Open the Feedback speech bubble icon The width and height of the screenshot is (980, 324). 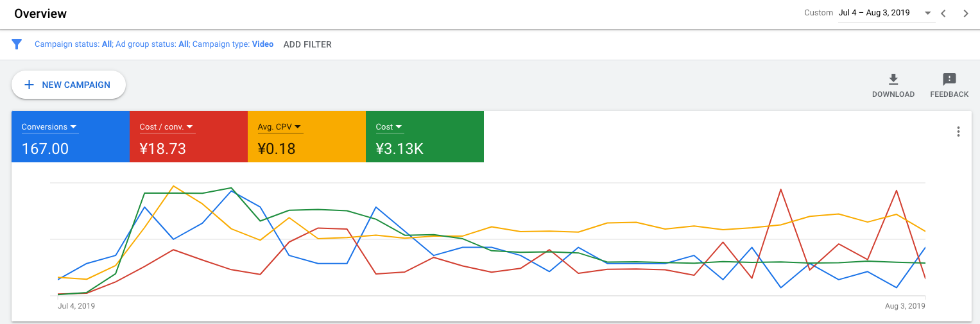(x=949, y=80)
